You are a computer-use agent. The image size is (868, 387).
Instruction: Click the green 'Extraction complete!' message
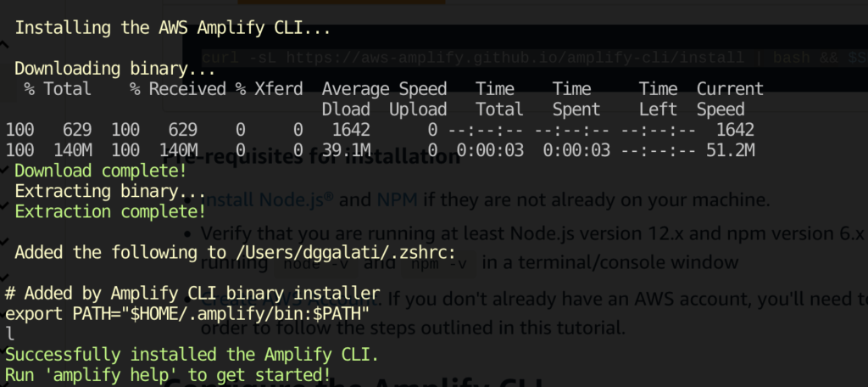(109, 211)
